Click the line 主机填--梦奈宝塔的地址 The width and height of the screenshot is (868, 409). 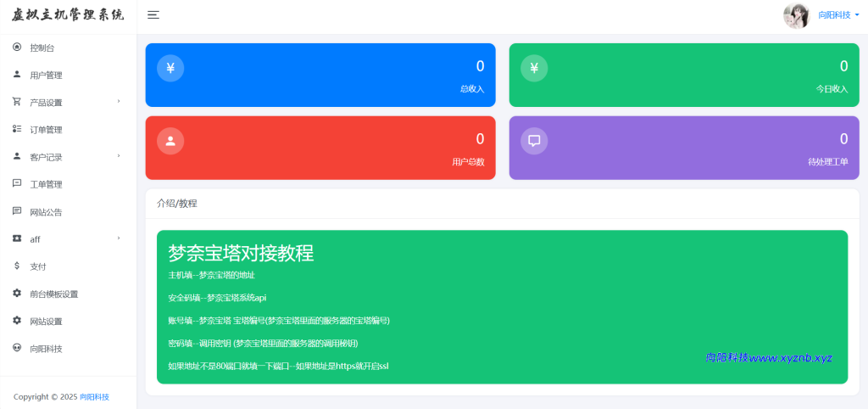coord(211,275)
